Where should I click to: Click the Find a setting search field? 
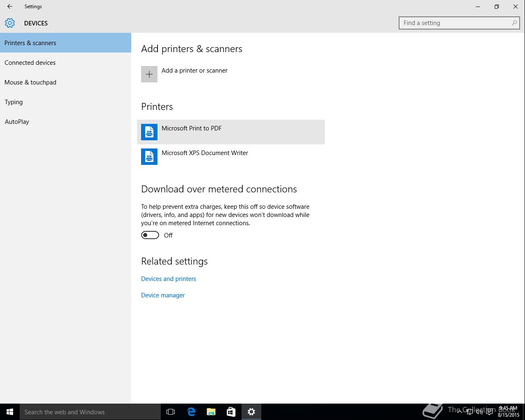(455, 23)
